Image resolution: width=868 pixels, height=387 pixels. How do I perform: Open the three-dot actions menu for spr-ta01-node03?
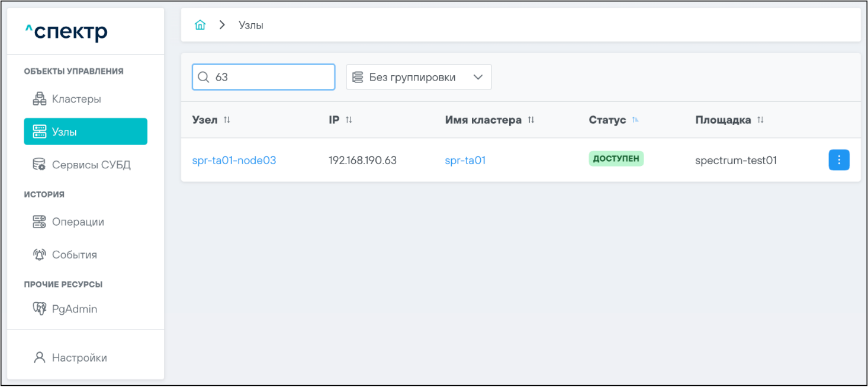pos(838,160)
